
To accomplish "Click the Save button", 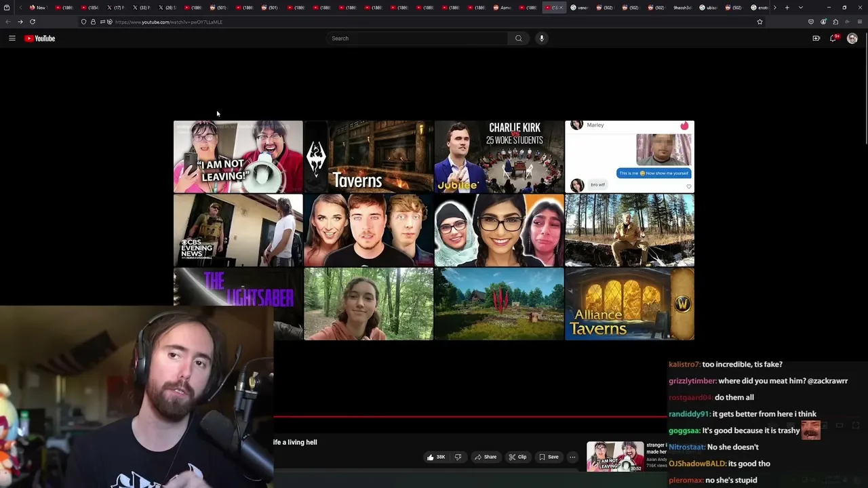I will [x=549, y=457].
